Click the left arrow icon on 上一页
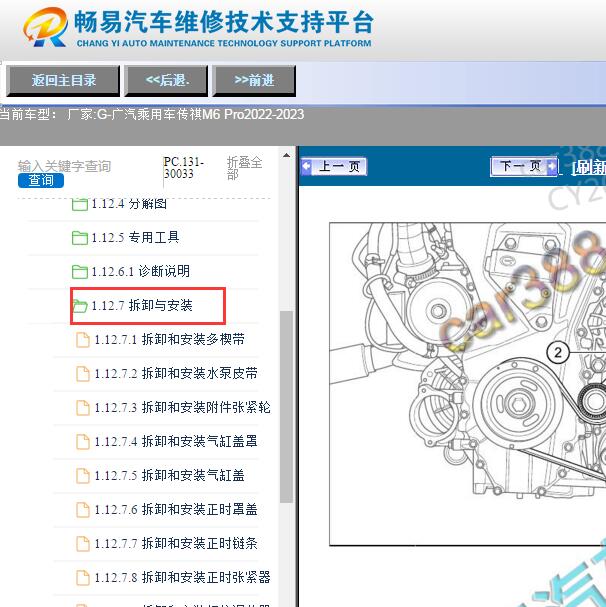This screenshot has height=607, width=606. click(307, 166)
